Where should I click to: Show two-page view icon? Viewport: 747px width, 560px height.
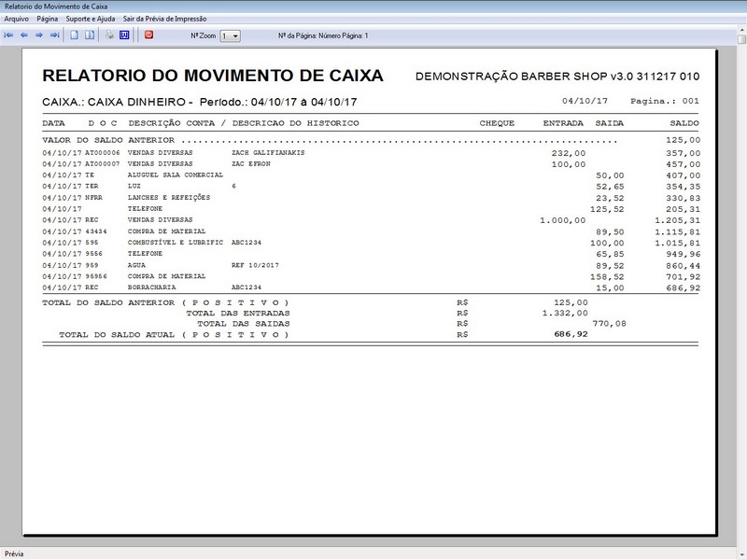tap(90, 35)
